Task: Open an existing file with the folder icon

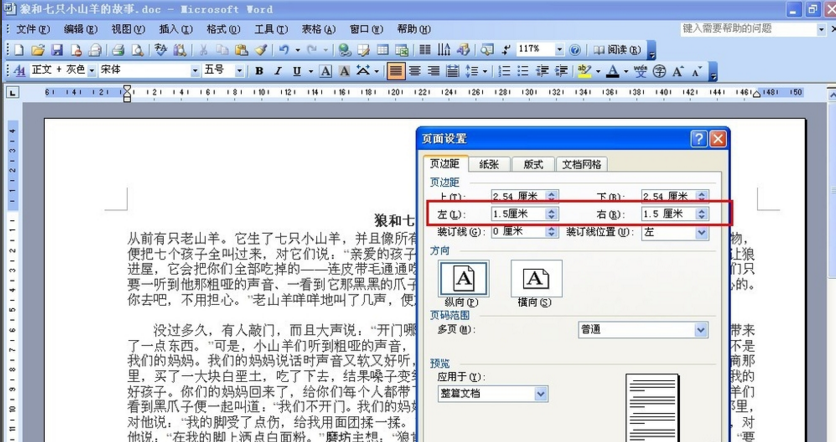Action: point(37,50)
